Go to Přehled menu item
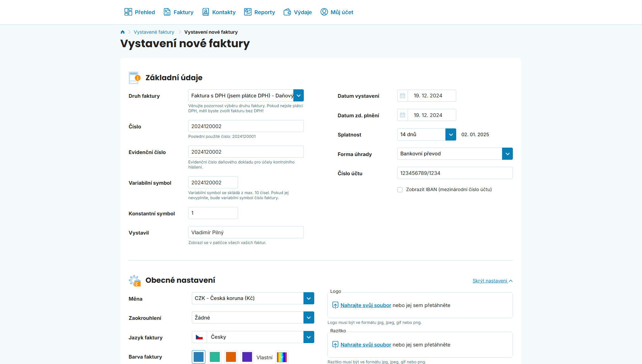Screen dimensions: 642x364 click(x=140, y=12)
